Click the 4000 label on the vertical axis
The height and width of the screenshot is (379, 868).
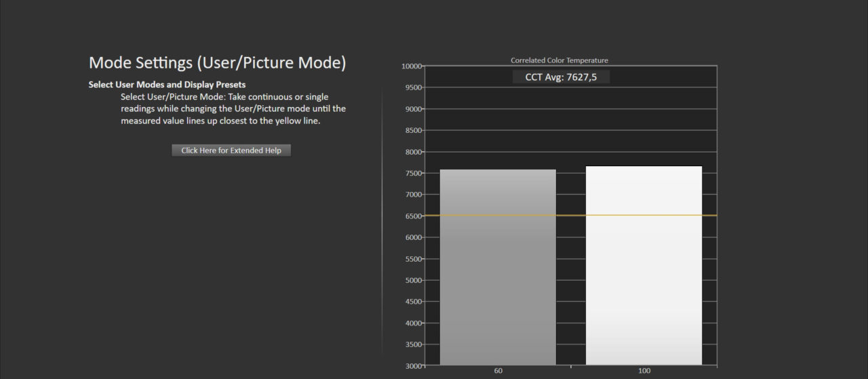coord(413,323)
